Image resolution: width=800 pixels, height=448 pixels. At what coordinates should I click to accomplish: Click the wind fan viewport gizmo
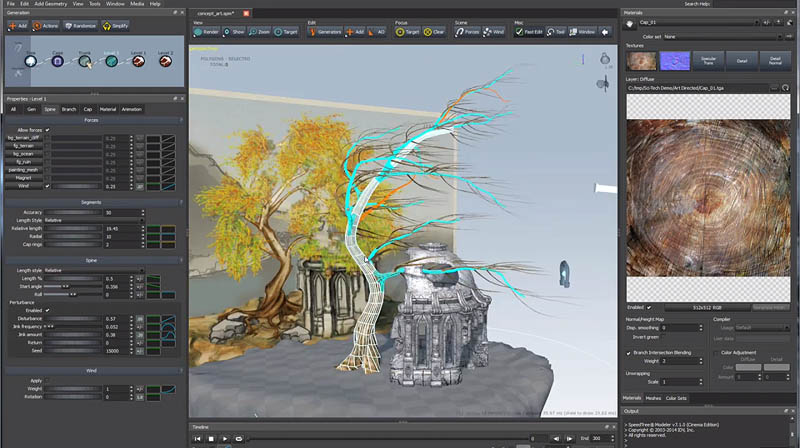pos(602,83)
